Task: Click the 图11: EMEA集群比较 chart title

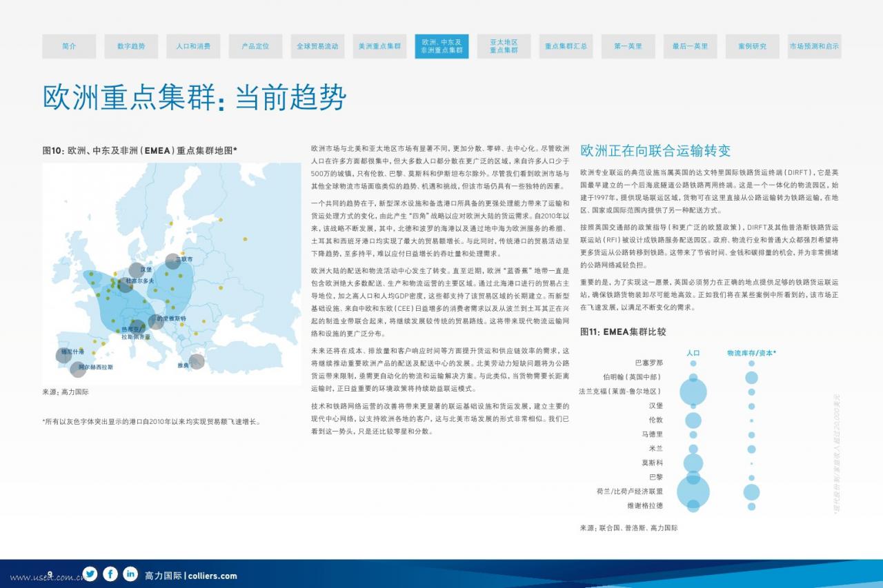Action: [x=623, y=332]
